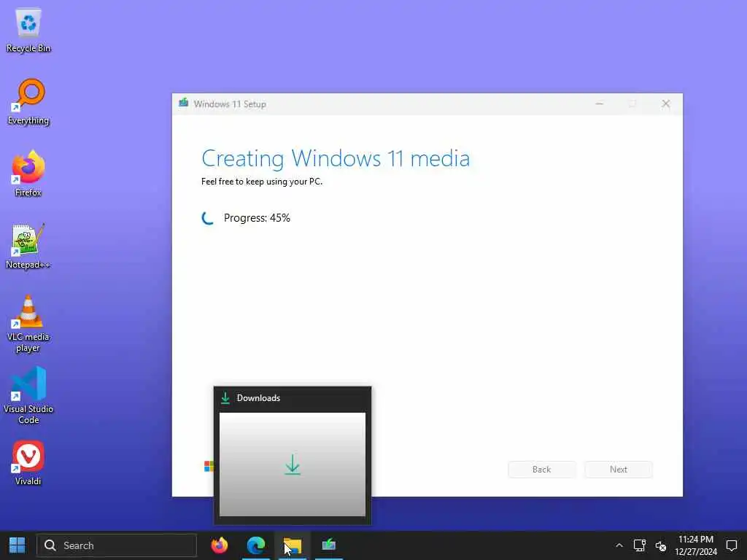The height and width of the screenshot is (560, 747).
Task: Open the clock and date flyout
Action: [695, 545]
